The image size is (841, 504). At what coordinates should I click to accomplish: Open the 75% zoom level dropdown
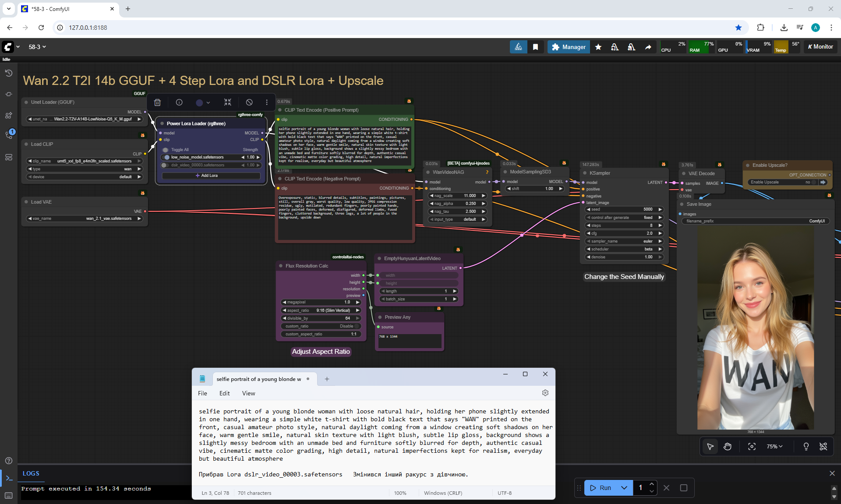pyautogui.click(x=774, y=446)
